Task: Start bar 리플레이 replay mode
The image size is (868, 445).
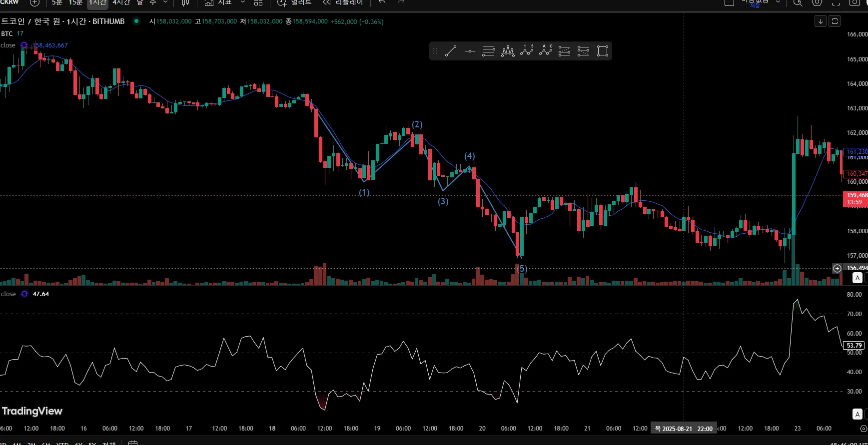Action: pyautogui.click(x=343, y=2)
